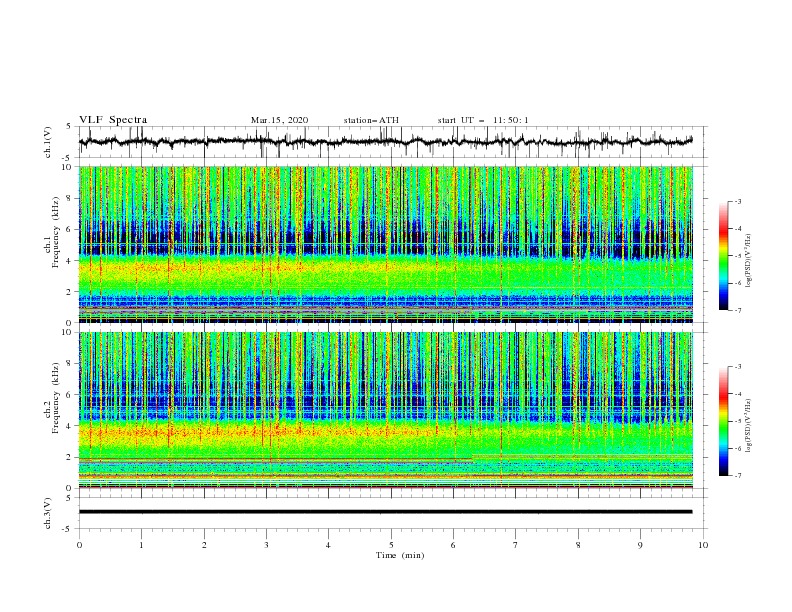Click the ch.3 flat voltage trace
The height and width of the screenshot is (612, 792).
pos(385,512)
